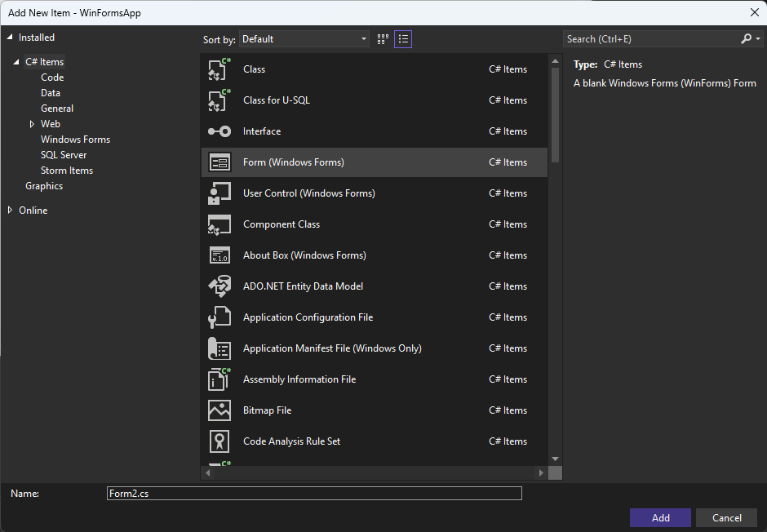Collapse the C# Items tree node
This screenshot has height=532, width=767.
[x=16, y=62]
